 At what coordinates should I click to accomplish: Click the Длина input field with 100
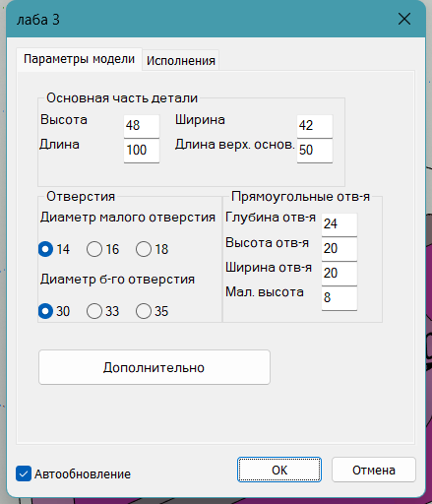point(142,151)
